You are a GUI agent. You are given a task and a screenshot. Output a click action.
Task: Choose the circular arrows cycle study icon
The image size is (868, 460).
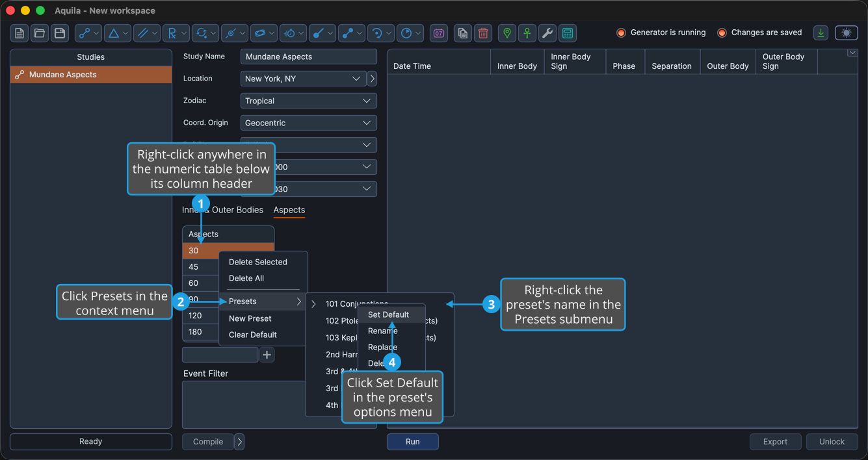(205, 33)
